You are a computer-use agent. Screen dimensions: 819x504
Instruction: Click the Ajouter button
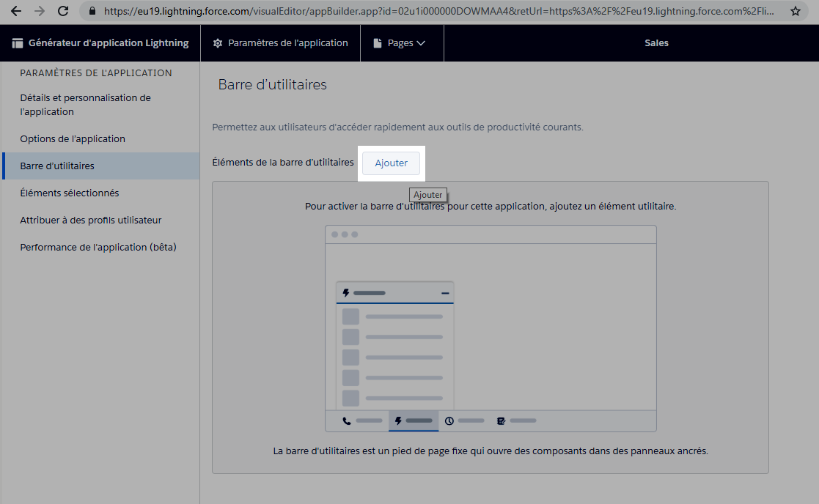392,163
